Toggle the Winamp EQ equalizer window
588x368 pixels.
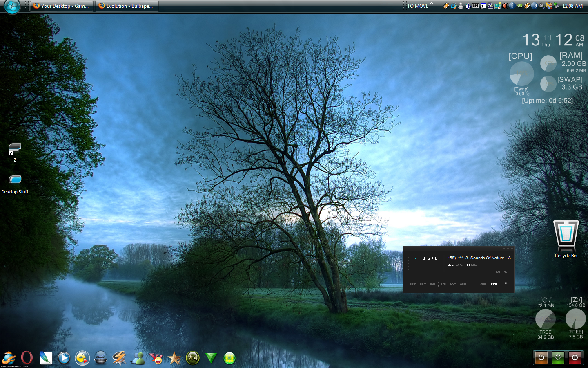498,272
